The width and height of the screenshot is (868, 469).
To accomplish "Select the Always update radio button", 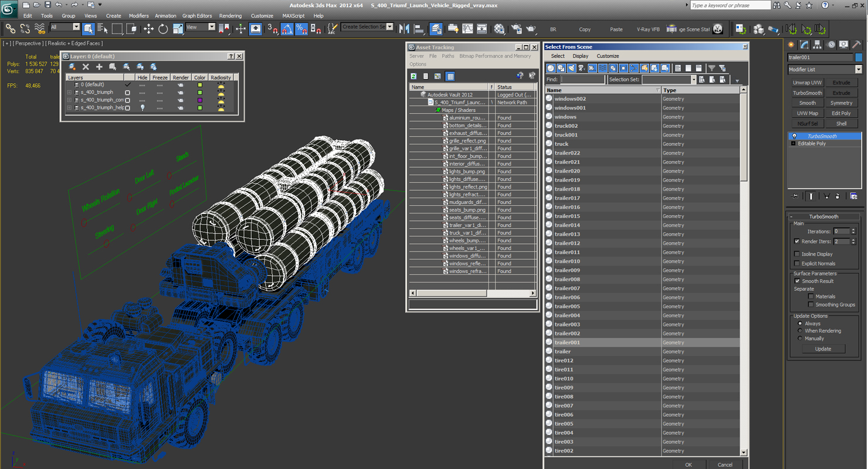I will tap(799, 324).
